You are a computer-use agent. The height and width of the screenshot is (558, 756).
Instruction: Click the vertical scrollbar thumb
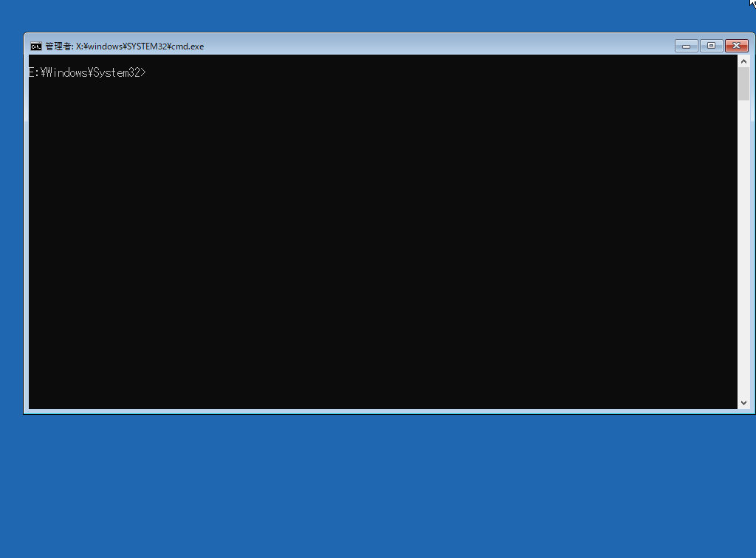(x=743, y=84)
